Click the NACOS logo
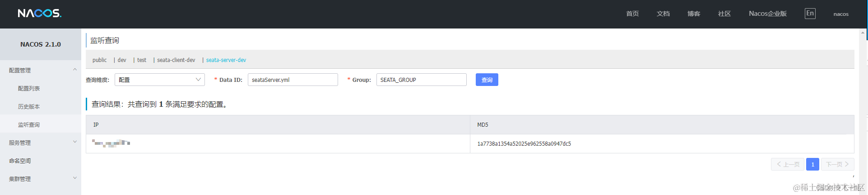 pos(40,14)
